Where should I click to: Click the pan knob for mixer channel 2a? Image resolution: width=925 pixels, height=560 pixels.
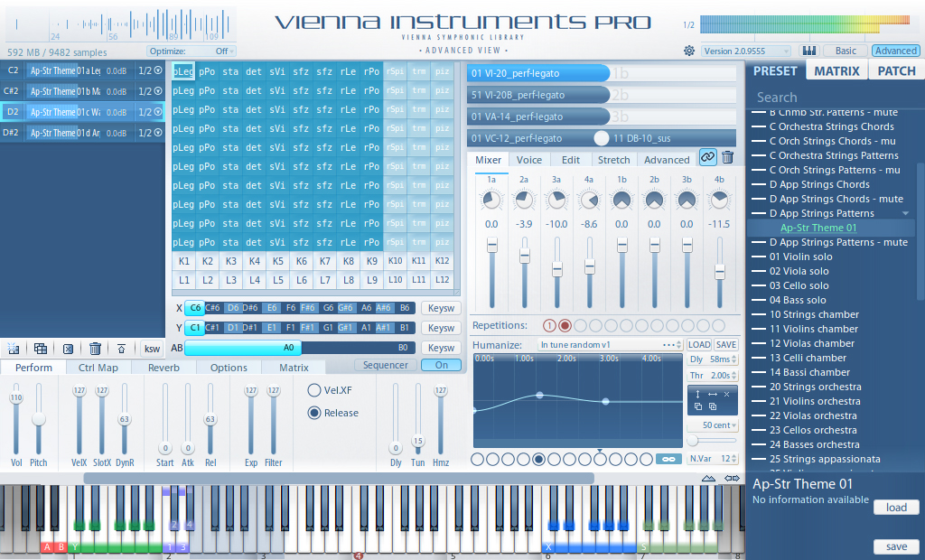tap(524, 201)
